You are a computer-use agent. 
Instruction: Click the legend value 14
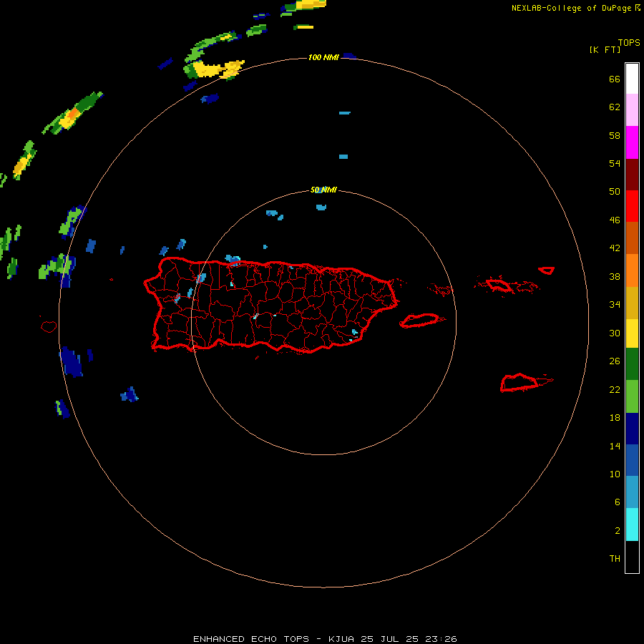coord(615,446)
